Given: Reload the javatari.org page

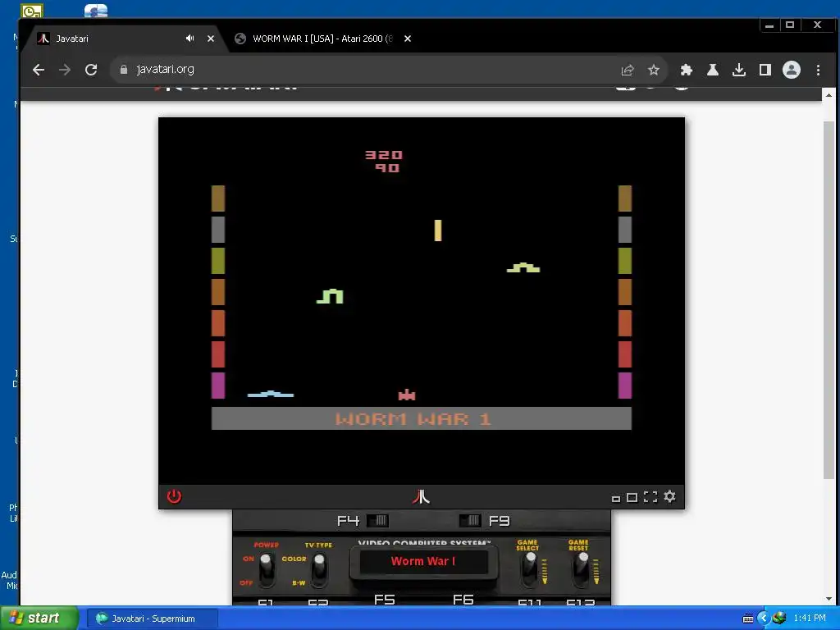Looking at the screenshot, I should pos(91,70).
